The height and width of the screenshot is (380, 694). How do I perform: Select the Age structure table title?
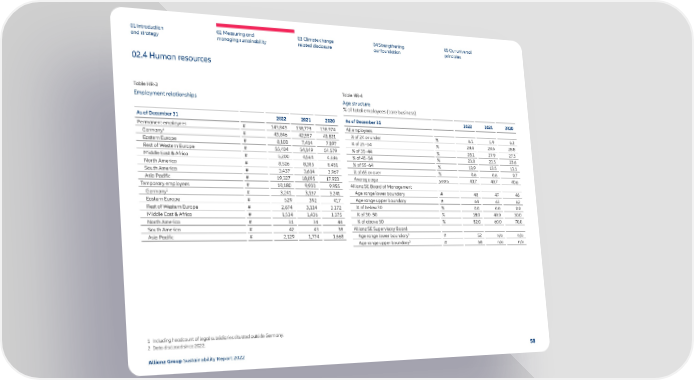point(356,104)
